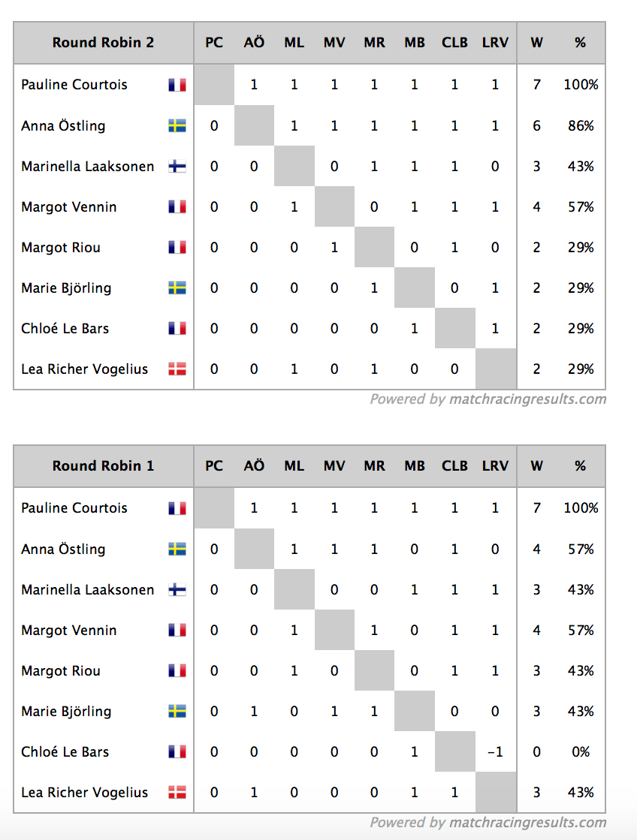Click the CLB column header in Round Robin 1
The image size is (637, 840).
point(454,465)
